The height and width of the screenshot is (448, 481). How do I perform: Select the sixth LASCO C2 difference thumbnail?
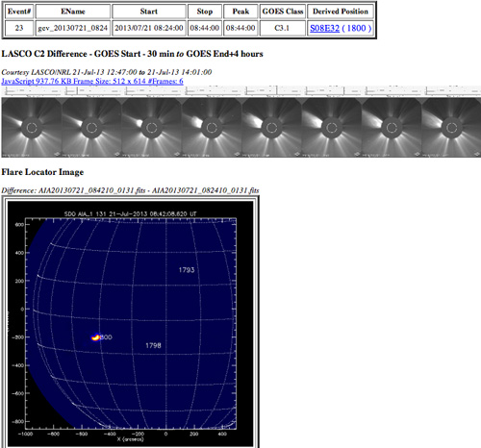(332, 128)
